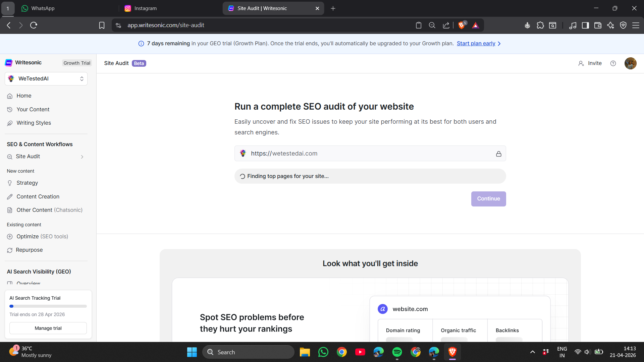Click the wetestedai.com URL input field
The image size is (644, 362).
pos(369,154)
